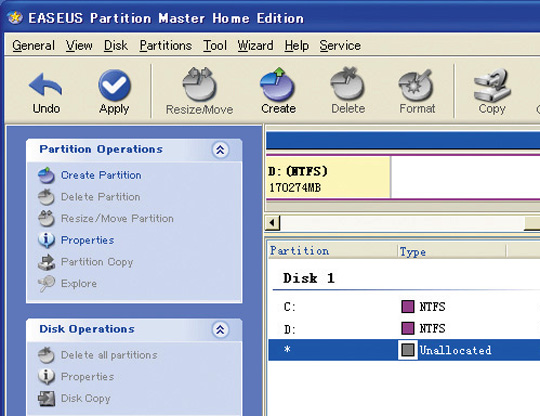The width and height of the screenshot is (540, 416).
Task: Collapse the Disk Operations panel
Action: pos(220,330)
